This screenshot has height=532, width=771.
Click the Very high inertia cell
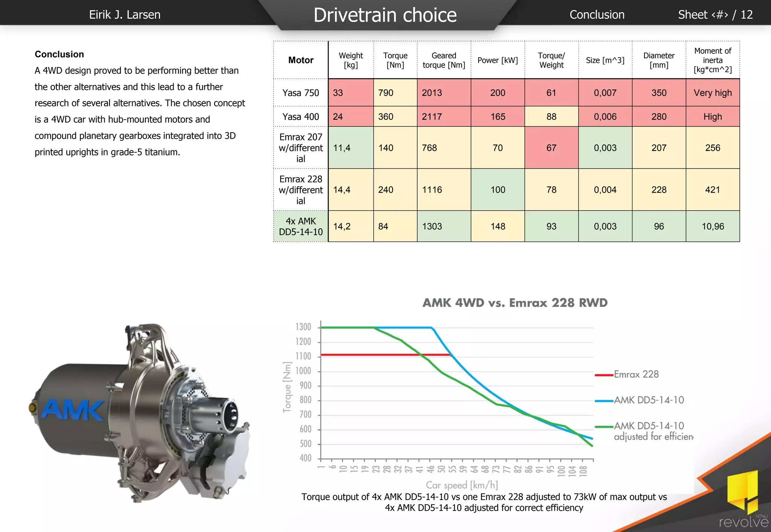pyautogui.click(x=713, y=93)
